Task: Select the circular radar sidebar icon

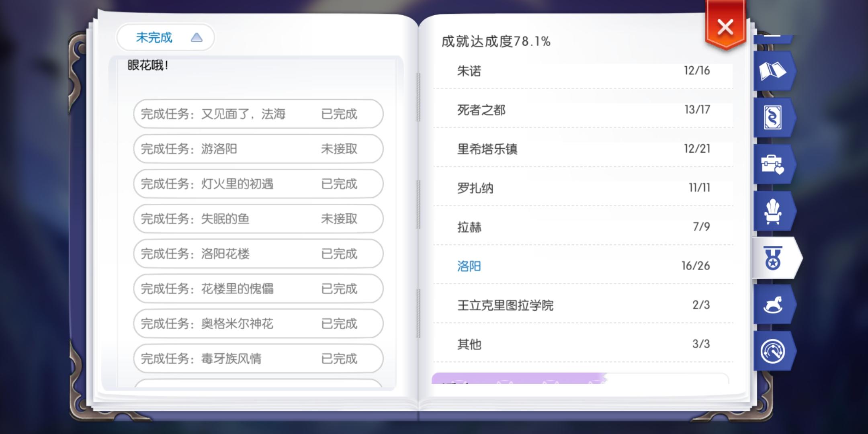Action: pos(773,351)
